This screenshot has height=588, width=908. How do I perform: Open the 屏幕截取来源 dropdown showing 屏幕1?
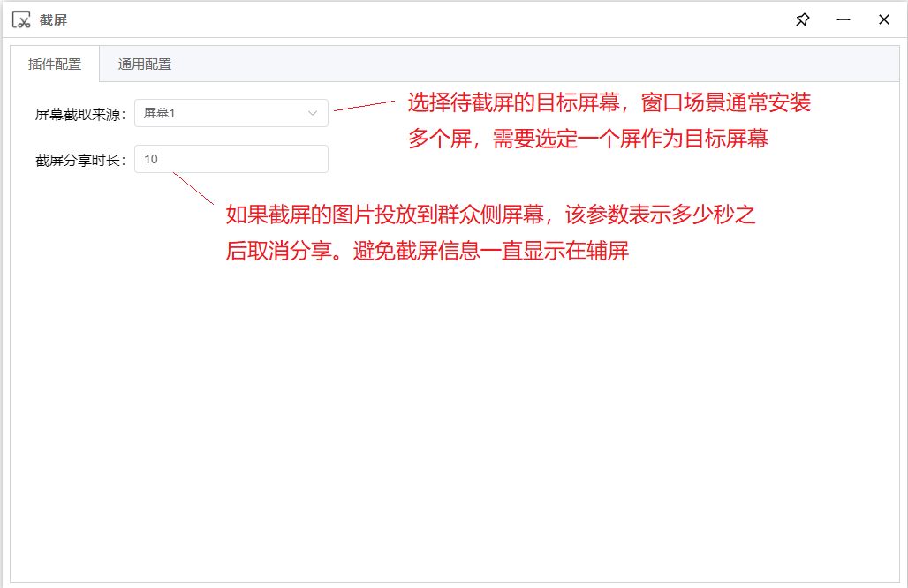click(221, 113)
